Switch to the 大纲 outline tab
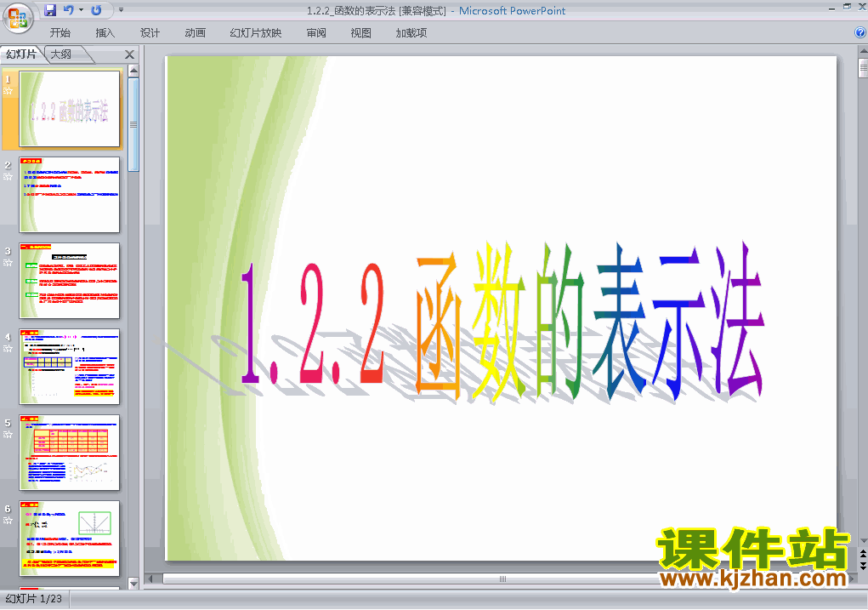 [x=61, y=54]
